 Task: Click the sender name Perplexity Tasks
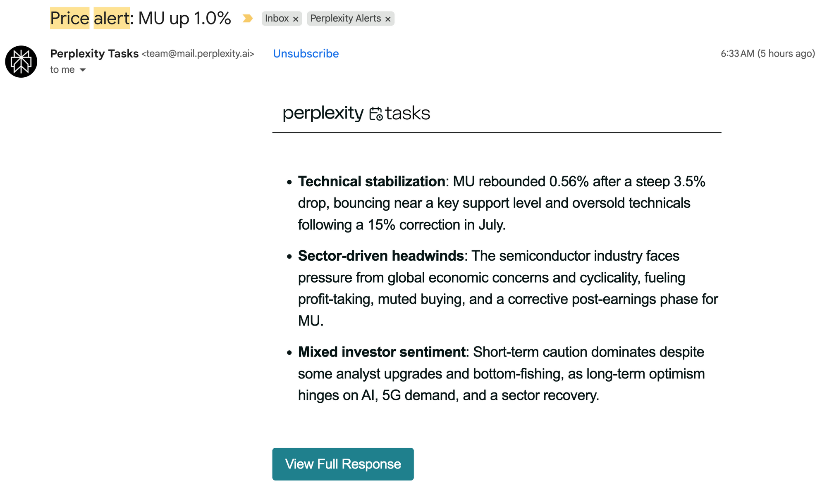coord(94,54)
